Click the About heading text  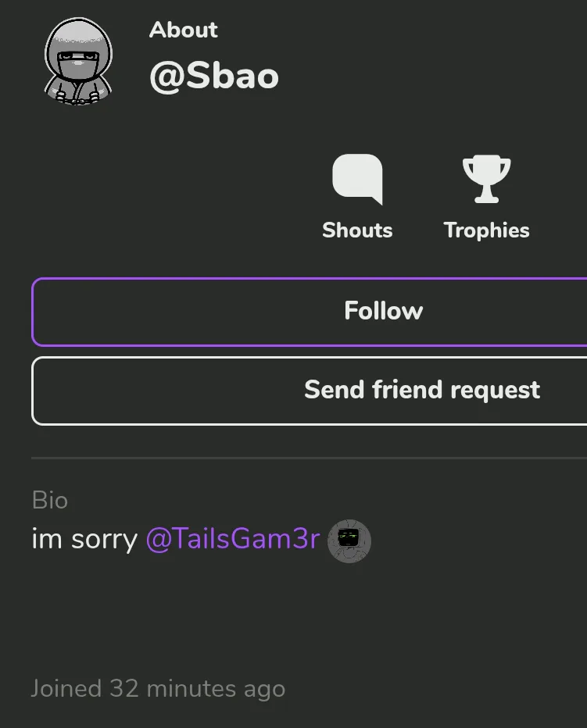(183, 30)
